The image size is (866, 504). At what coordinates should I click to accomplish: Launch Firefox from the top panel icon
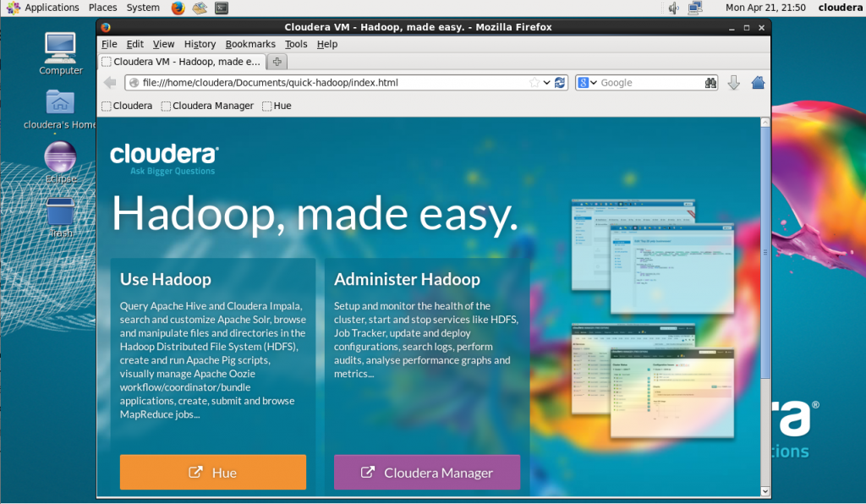(x=178, y=8)
